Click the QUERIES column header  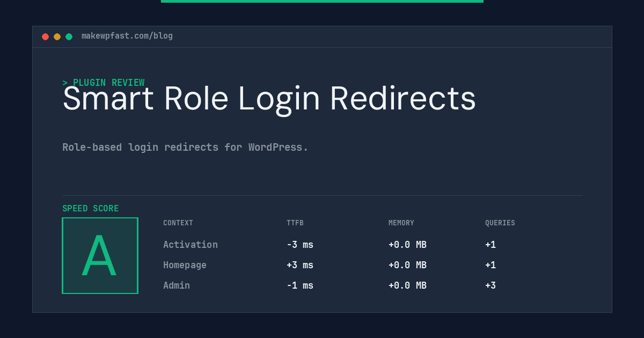500,223
